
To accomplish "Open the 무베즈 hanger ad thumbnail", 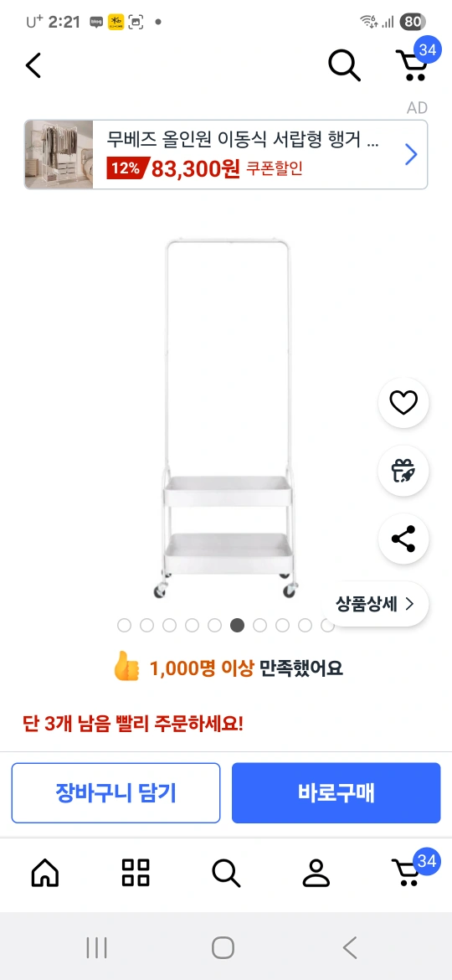I will (x=59, y=154).
